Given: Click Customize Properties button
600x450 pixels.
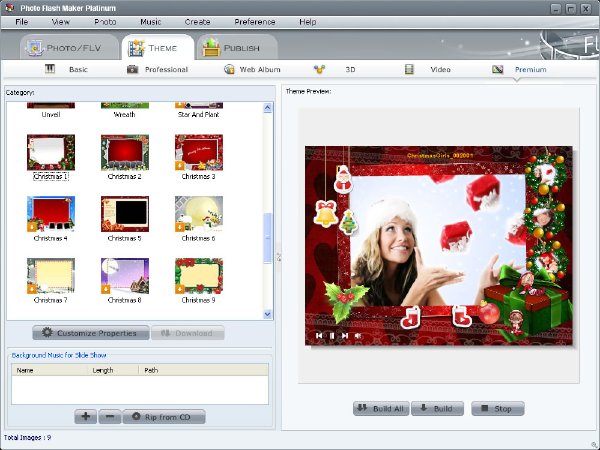Looking at the screenshot, I should (x=91, y=333).
